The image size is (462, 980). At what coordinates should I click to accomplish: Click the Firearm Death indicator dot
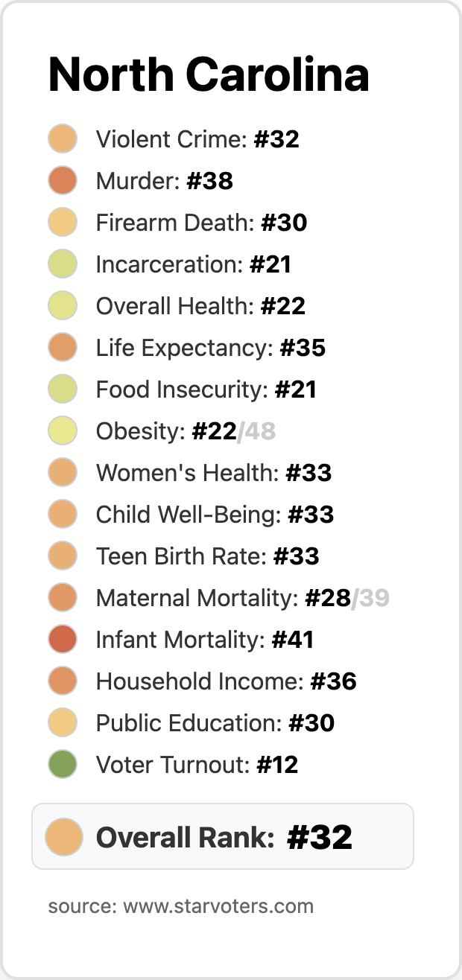pos(63,223)
